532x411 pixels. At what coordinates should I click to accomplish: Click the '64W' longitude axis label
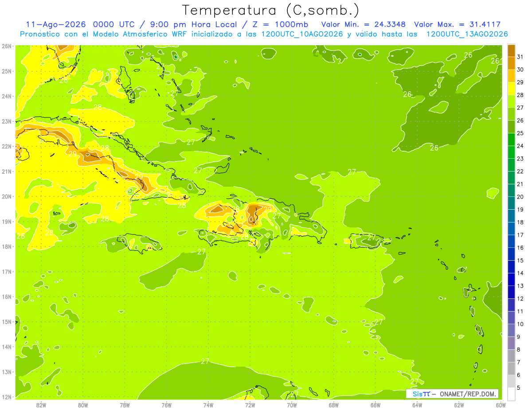[x=417, y=404]
